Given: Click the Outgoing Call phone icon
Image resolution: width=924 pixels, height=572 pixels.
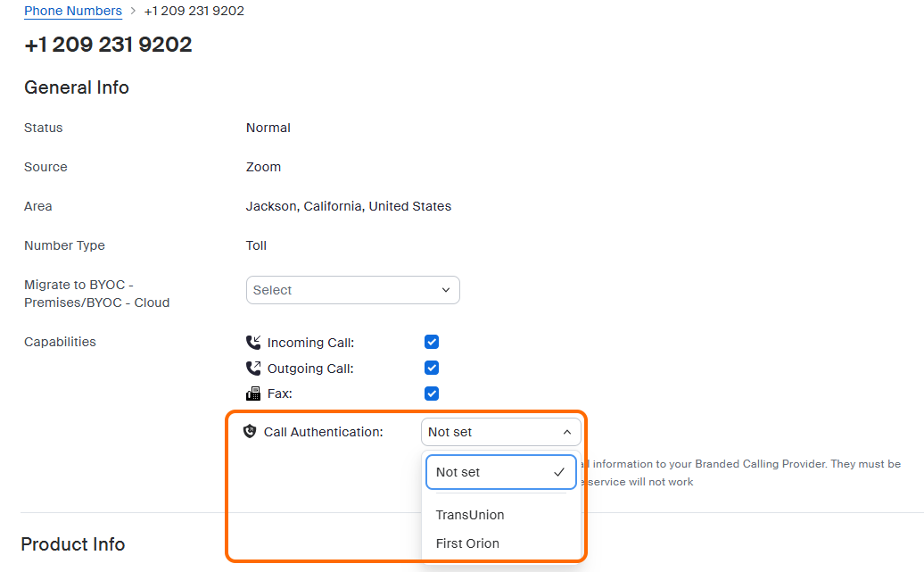Looking at the screenshot, I should coord(253,369).
